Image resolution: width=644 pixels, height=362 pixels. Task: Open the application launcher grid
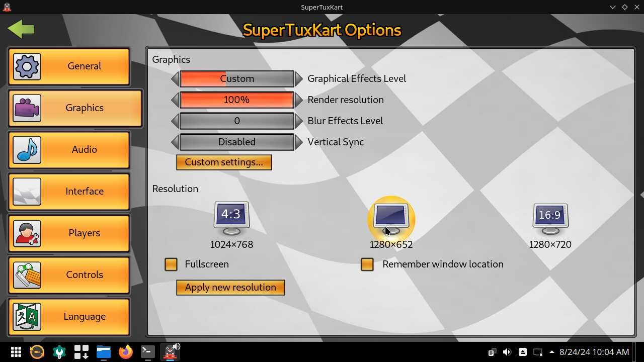click(x=16, y=352)
